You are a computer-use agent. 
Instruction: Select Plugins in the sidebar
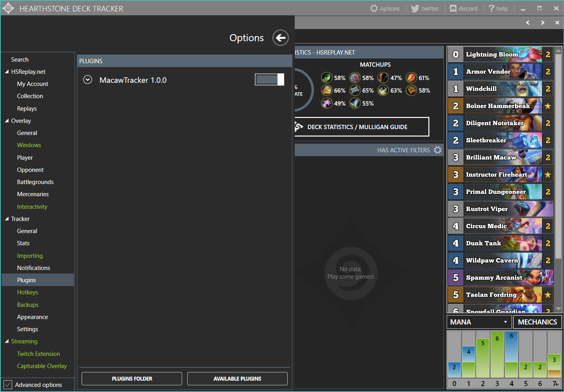[38, 280]
